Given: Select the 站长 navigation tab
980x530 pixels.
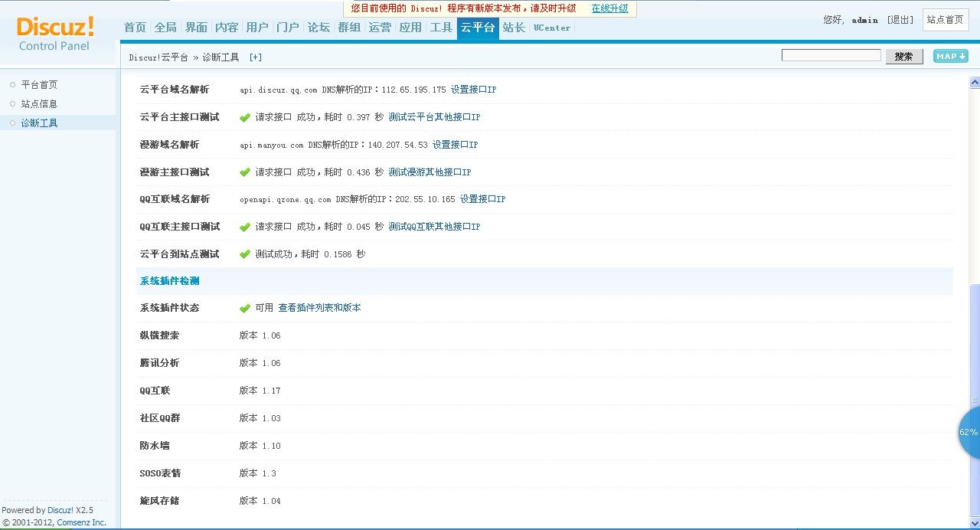Looking at the screenshot, I should [514, 28].
